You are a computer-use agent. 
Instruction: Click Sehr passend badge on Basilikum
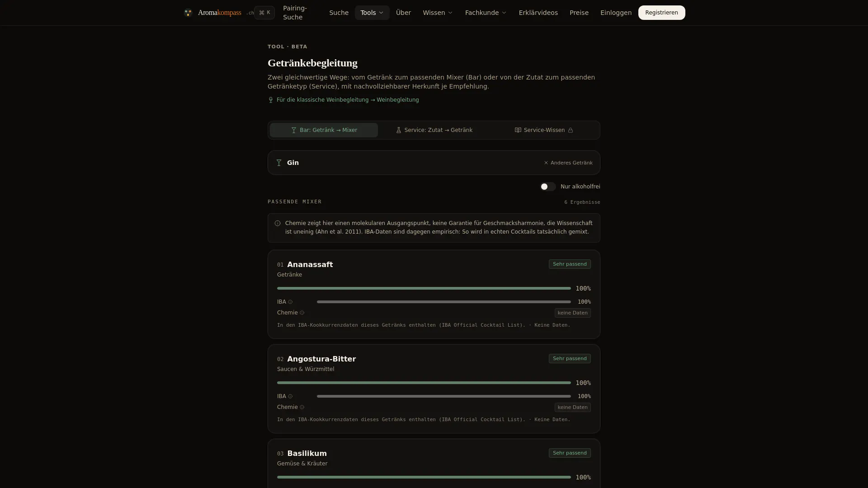(x=570, y=453)
